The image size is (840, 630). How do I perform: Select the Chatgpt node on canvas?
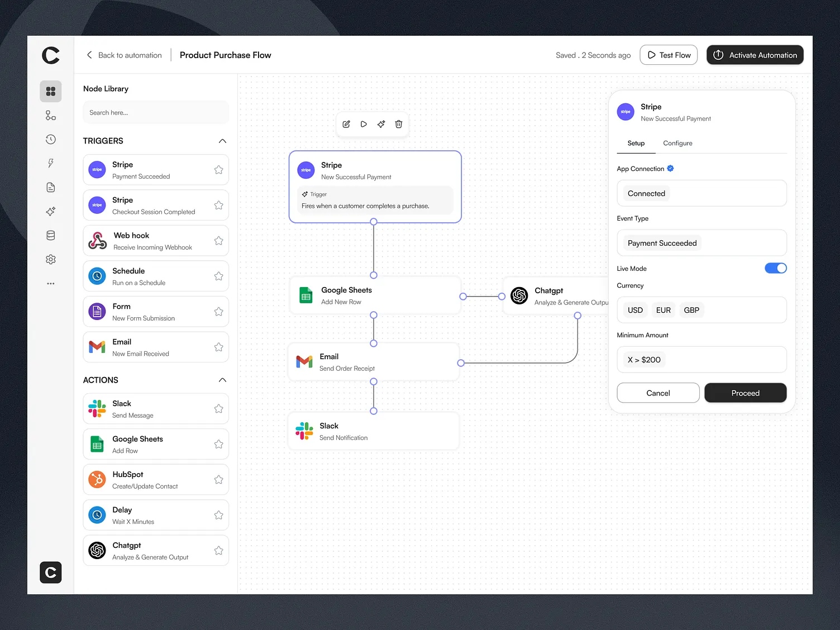pyautogui.click(x=556, y=296)
